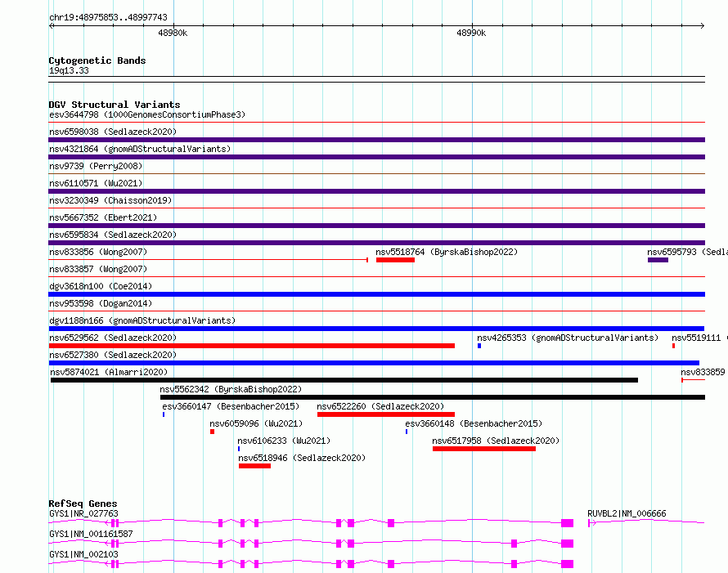Click dgv3618n100 (Coe2014) label
This screenshot has width=728, height=573.
point(101,286)
